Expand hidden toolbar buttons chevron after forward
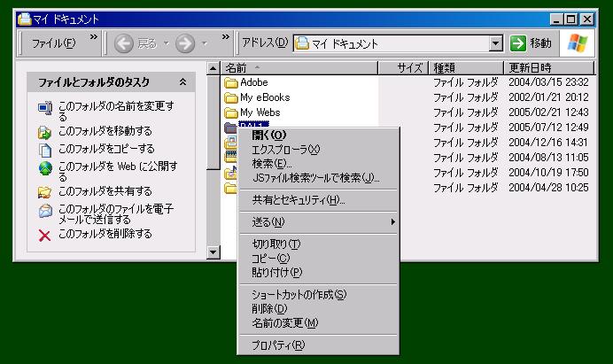The height and width of the screenshot is (364, 613). pos(226,36)
